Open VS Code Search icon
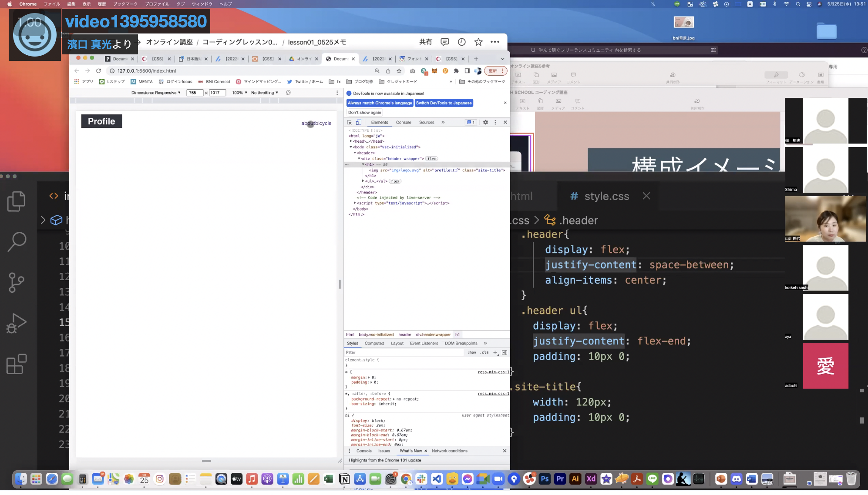This screenshot has height=495, width=868. pos(17,242)
